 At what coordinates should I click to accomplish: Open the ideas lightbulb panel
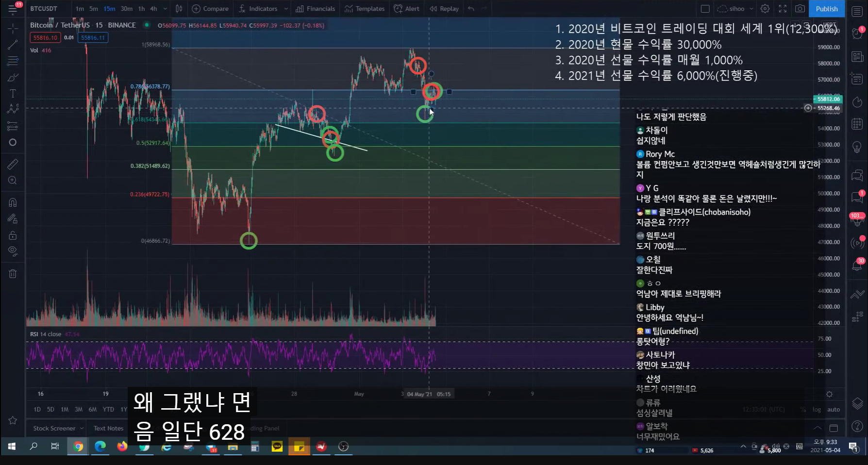[857, 147]
